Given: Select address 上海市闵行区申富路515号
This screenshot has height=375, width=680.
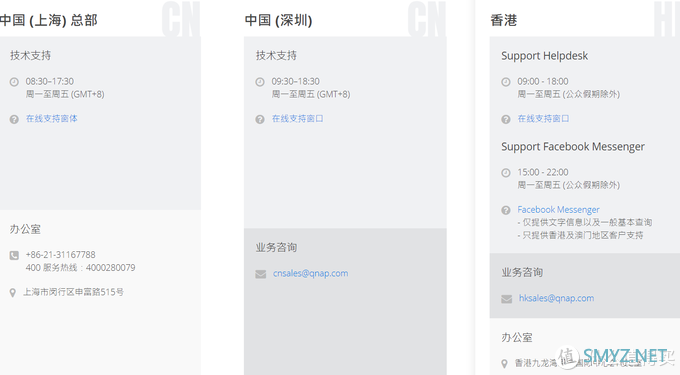Looking at the screenshot, I should 73,292.
